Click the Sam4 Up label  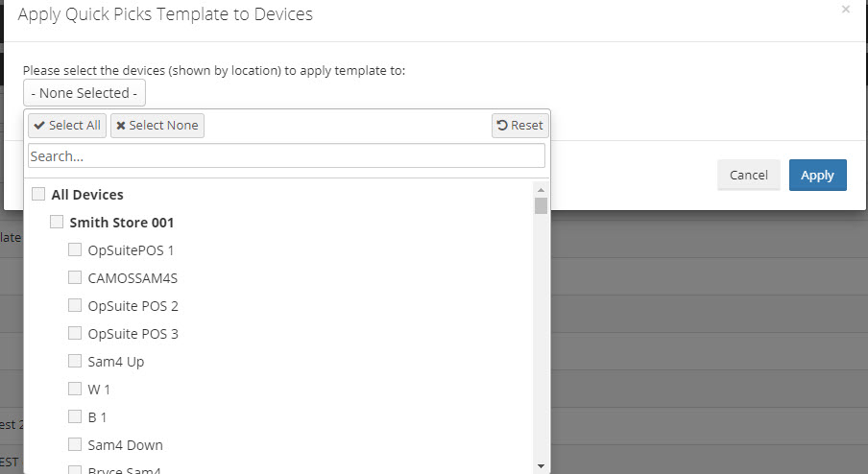pos(115,362)
